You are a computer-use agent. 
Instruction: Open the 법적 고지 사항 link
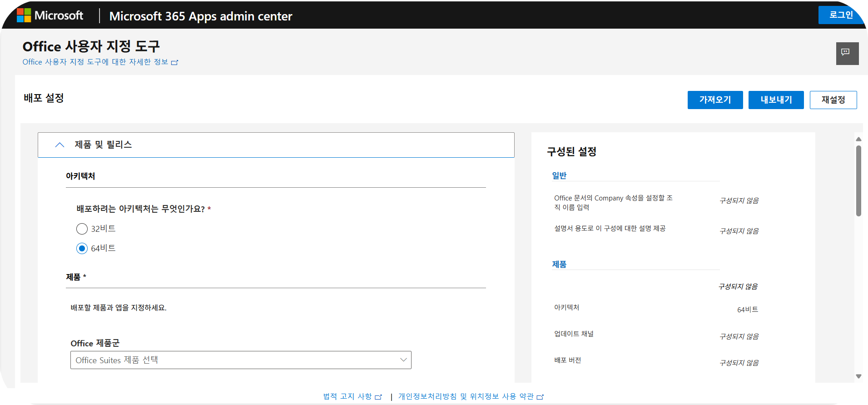(352, 396)
